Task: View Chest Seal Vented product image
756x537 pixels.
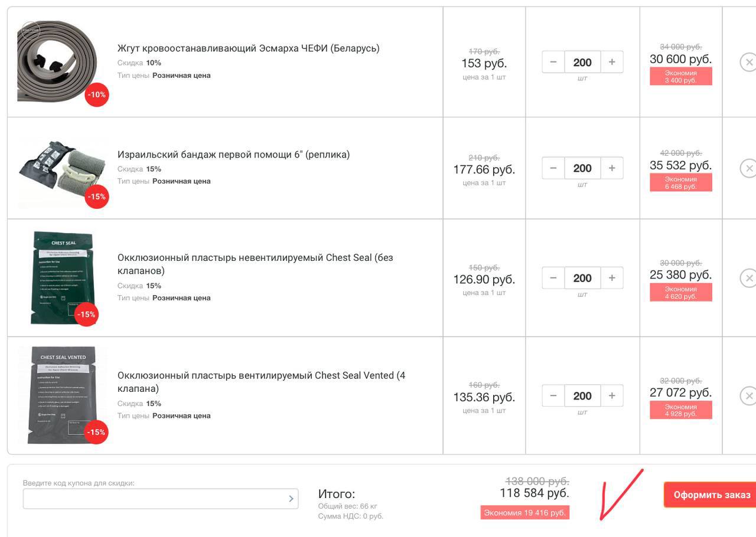Action: click(63, 395)
